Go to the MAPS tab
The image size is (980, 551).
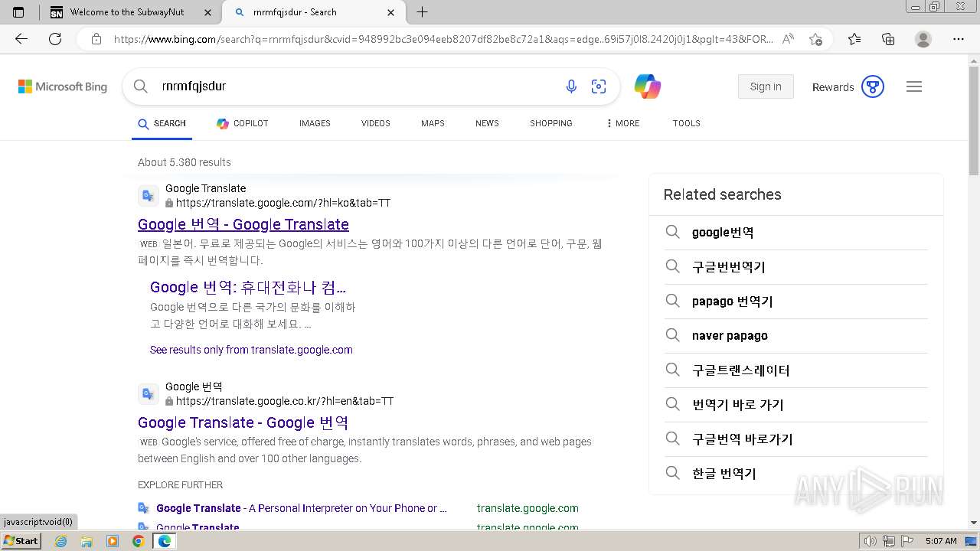point(433,123)
